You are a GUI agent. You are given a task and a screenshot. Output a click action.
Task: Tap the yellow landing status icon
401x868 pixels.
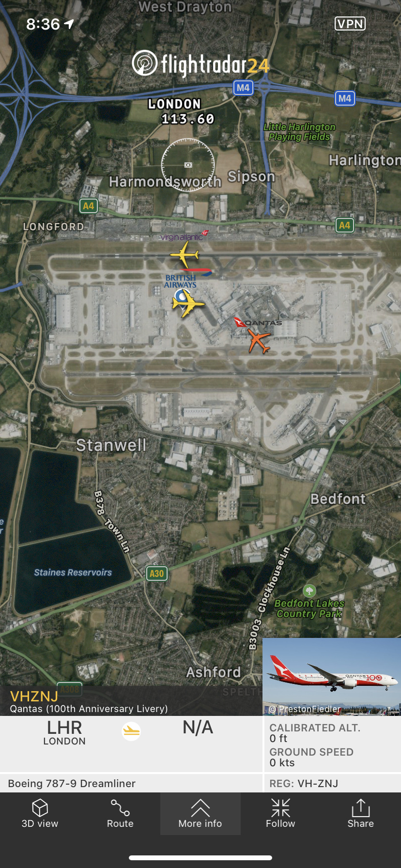point(131,731)
